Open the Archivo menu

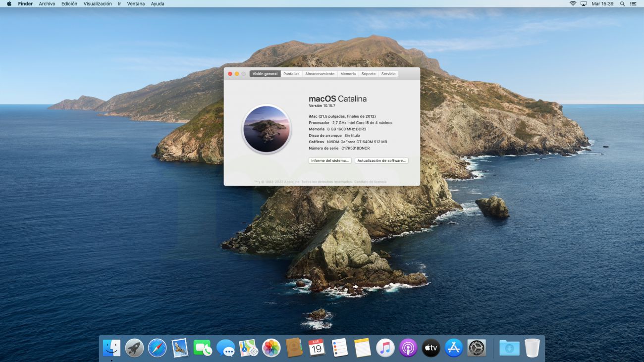[47, 3]
